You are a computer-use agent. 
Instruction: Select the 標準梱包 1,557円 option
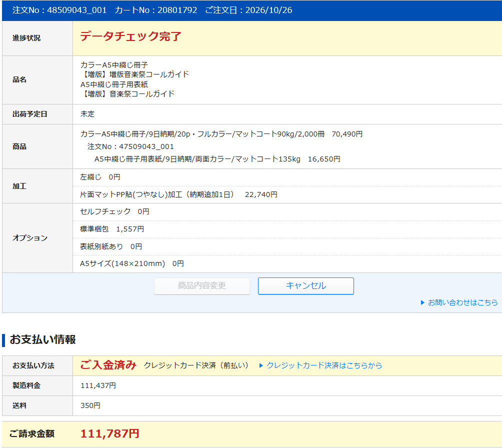pos(112,229)
